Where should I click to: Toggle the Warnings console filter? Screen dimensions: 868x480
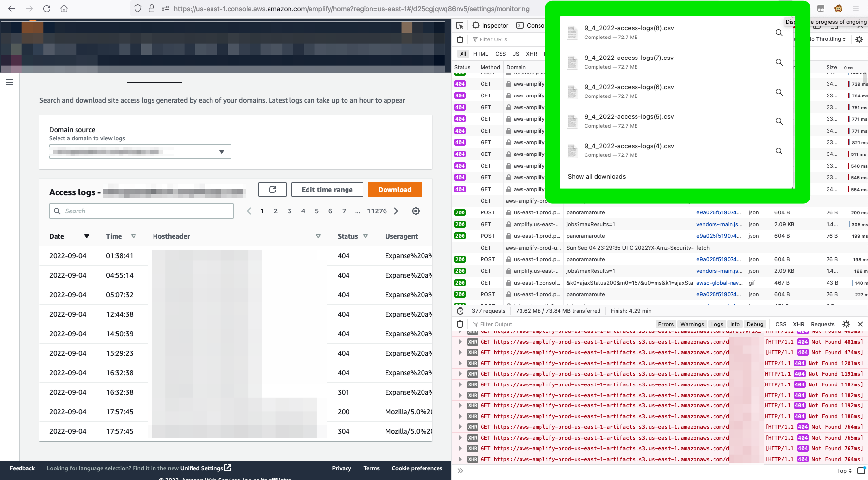pos(692,324)
